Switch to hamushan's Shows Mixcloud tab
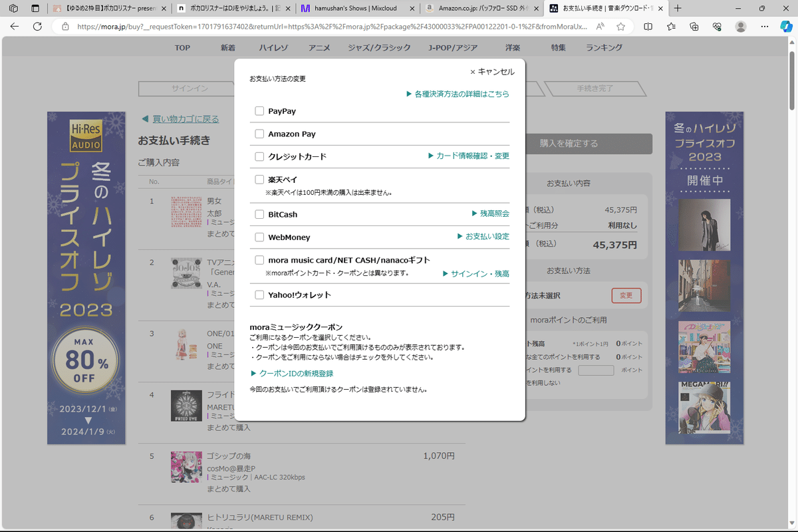Screen dimensions: 798x532 tap(357, 9)
